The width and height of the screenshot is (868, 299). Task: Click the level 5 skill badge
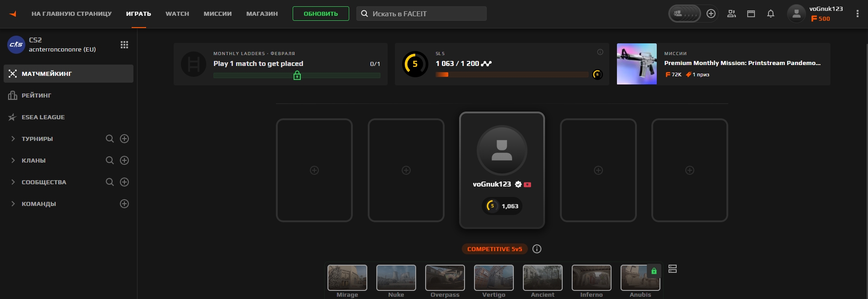click(415, 64)
